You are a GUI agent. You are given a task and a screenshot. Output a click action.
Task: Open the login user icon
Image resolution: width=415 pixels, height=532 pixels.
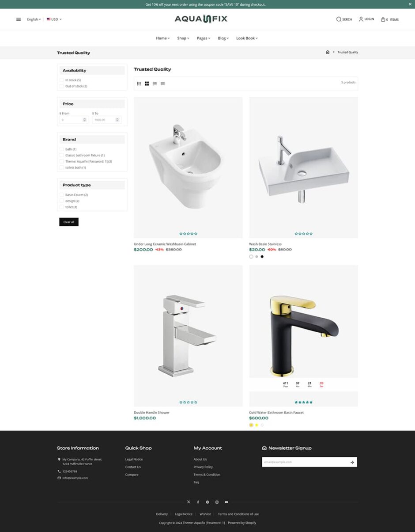point(361,19)
